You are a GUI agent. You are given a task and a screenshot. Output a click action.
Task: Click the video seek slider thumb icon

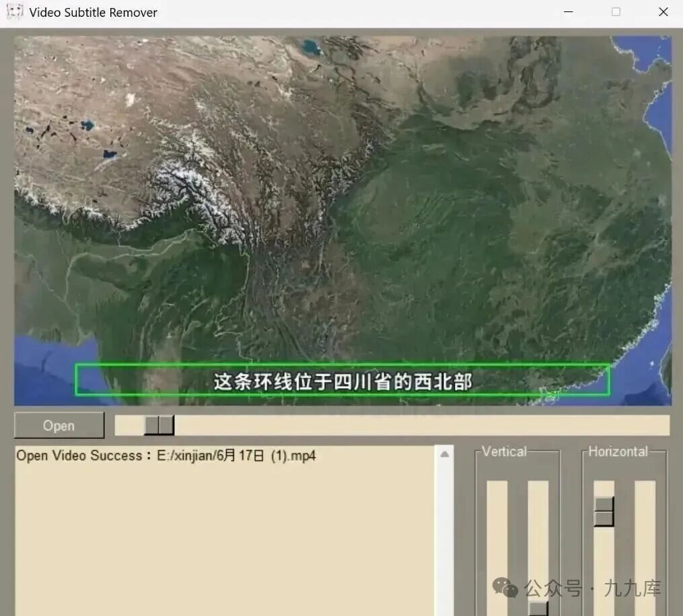tap(159, 425)
